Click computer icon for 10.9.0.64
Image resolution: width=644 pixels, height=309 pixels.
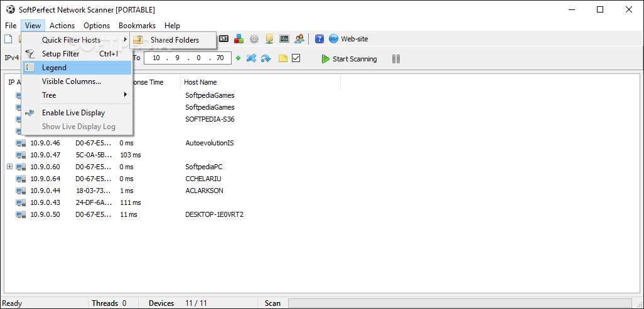click(x=21, y=179)
